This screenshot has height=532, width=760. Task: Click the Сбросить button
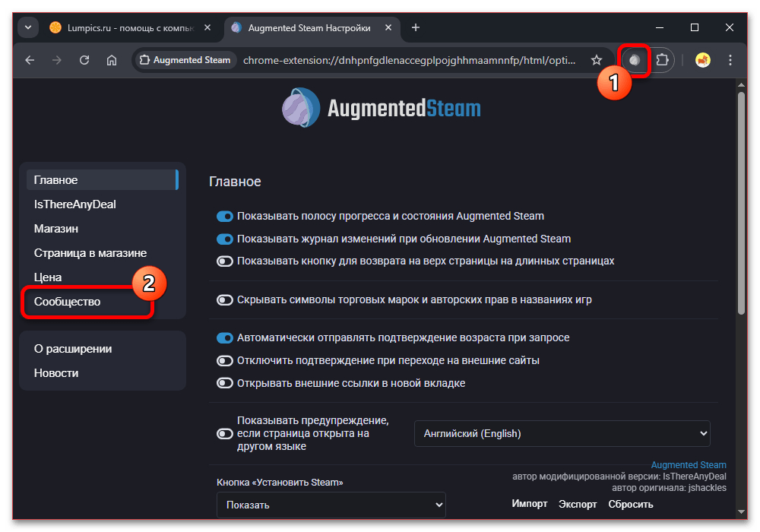(631, 504)
